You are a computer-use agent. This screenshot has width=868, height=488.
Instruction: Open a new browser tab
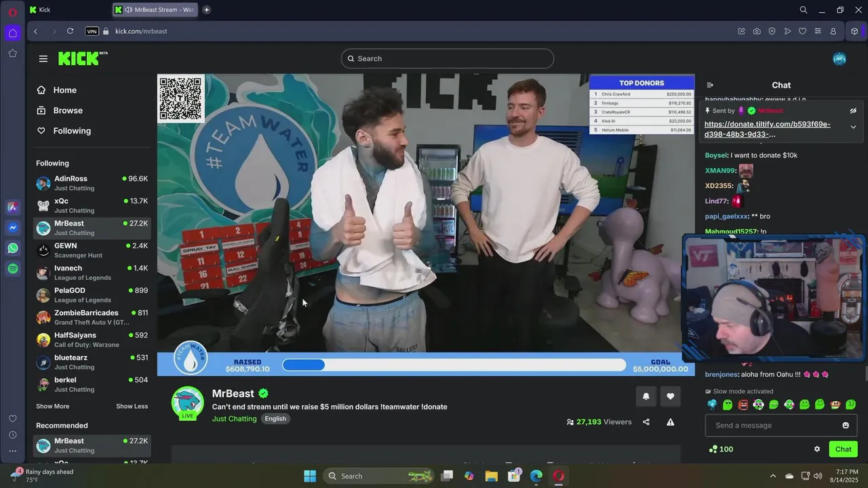tap(206, 9)
